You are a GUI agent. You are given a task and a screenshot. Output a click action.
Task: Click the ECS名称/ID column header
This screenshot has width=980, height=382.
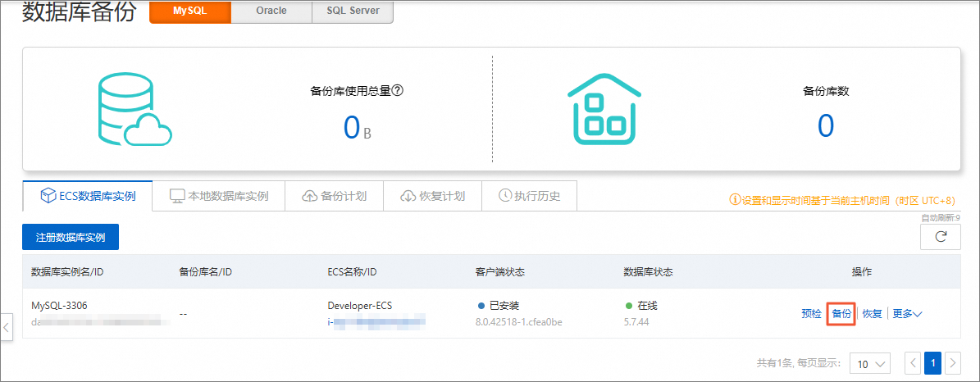pos(353,272)
